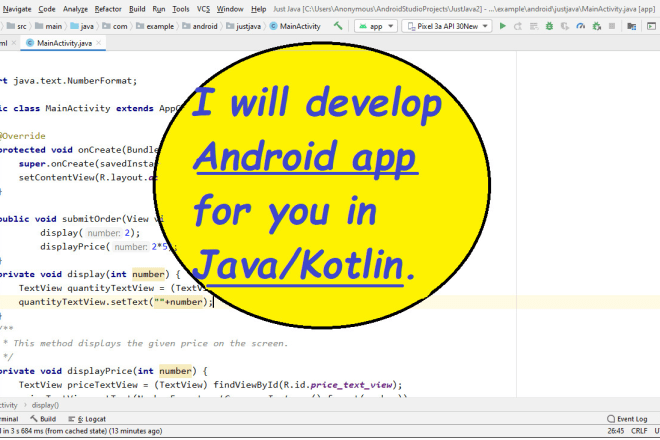Screen dimensions: 660x440
Task: Click the Java class icon on MainActivity.java tab
Action: tap(30, 43)
